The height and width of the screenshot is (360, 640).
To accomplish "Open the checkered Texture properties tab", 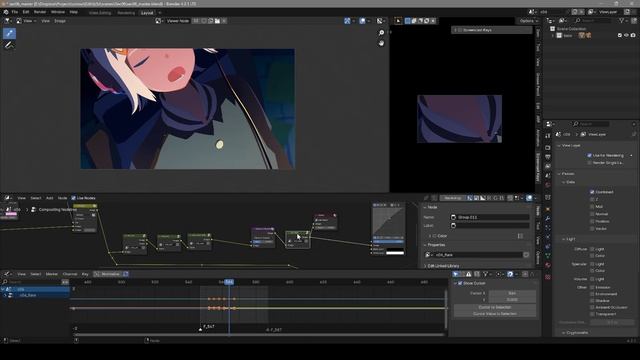I will [x=548, y=278].
